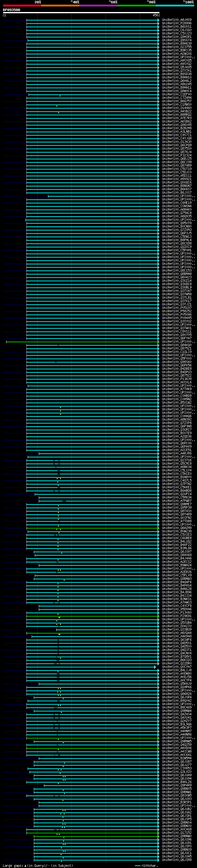Select hit UniRef100_C4YJQ8
This screenshot has height=868, width=197.
tap(177, 139)
